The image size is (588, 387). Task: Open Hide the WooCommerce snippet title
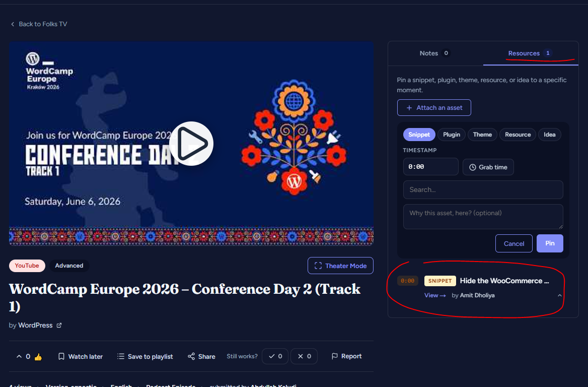504,281
